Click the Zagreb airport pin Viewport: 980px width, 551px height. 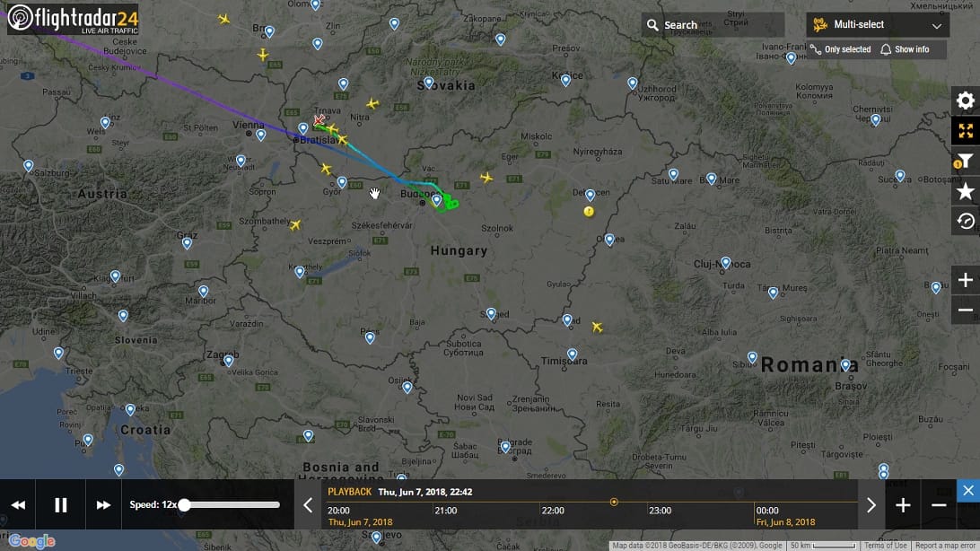pos(229,361)
